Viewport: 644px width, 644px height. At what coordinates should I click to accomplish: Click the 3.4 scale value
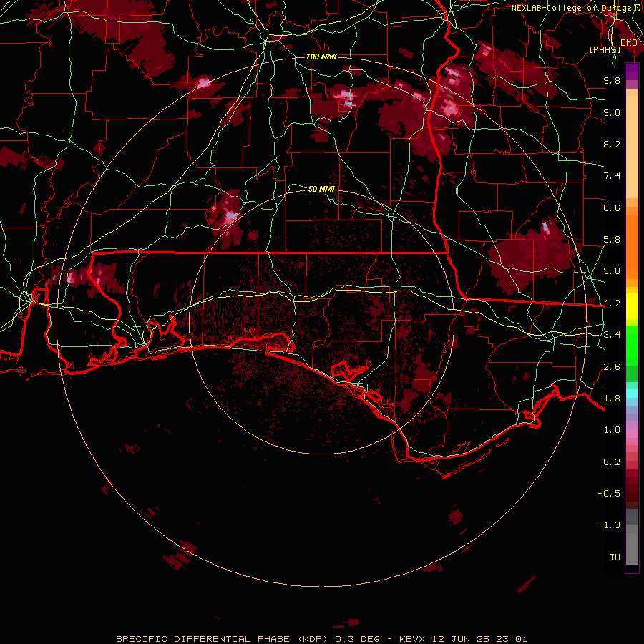point(612,335)
